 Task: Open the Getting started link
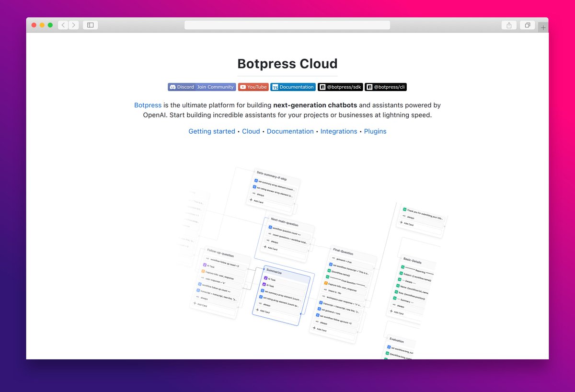tap(212, 131)
